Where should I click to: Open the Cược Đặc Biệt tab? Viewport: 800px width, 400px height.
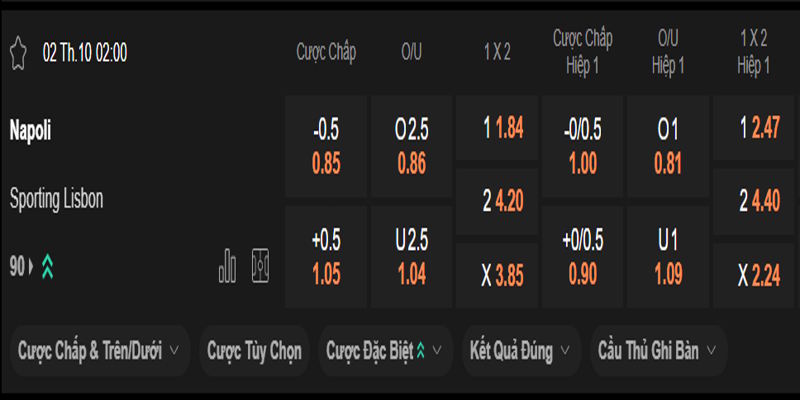pos(385,350)
